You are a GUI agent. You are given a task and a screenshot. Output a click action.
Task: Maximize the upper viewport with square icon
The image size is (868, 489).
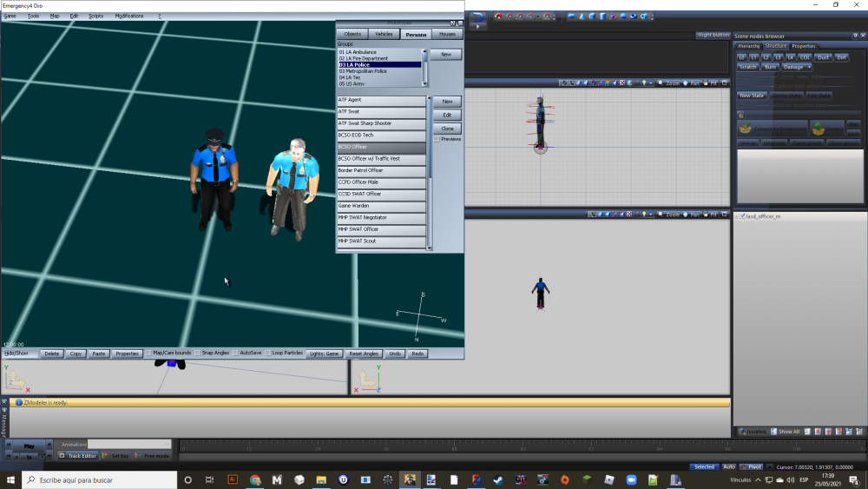(725, 83)
